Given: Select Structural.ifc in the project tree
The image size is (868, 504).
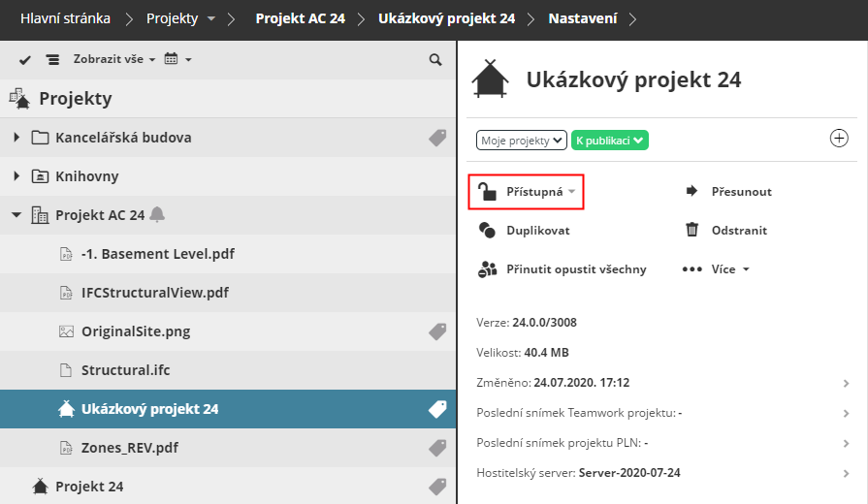Looking at the screenshot, I should [x=125, y=370].
